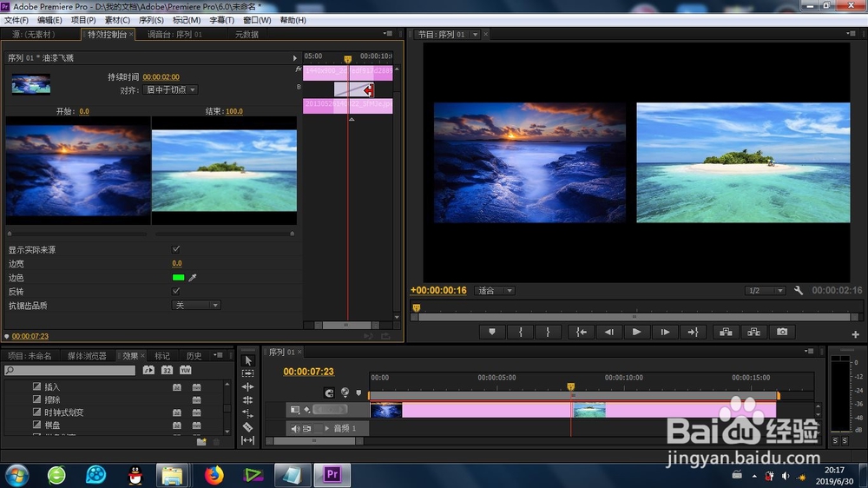Select the Rate Stretch tool
This screenshot has width=868, height=488.
(248, 413)
